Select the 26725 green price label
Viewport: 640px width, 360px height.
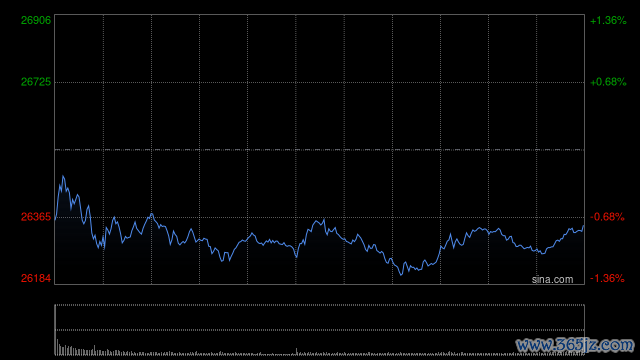36,82
